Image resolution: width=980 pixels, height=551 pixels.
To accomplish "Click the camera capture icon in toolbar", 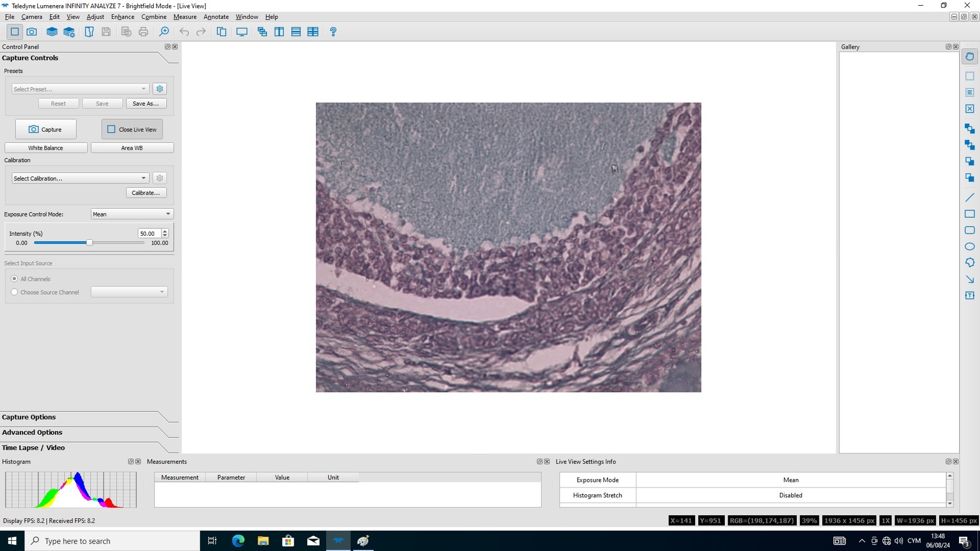I will tap(32, 32).
